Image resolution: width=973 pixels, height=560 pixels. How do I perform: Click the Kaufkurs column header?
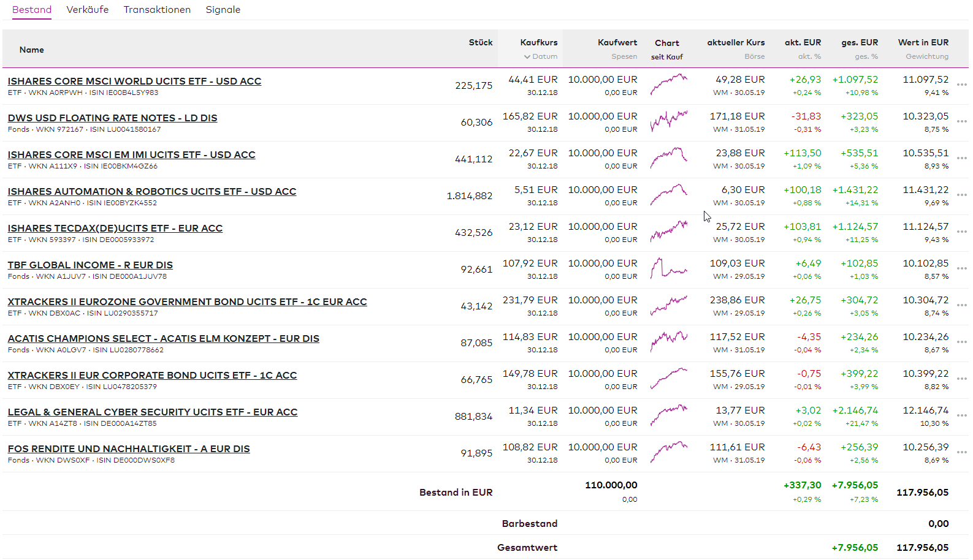(x=538, y=43)
